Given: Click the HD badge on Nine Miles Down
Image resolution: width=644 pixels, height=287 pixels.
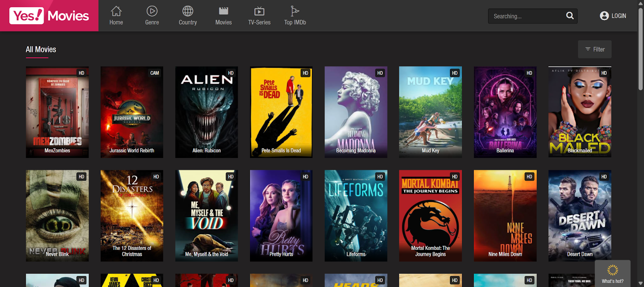Looking at the screenshot, I should [x=529, y=177].
